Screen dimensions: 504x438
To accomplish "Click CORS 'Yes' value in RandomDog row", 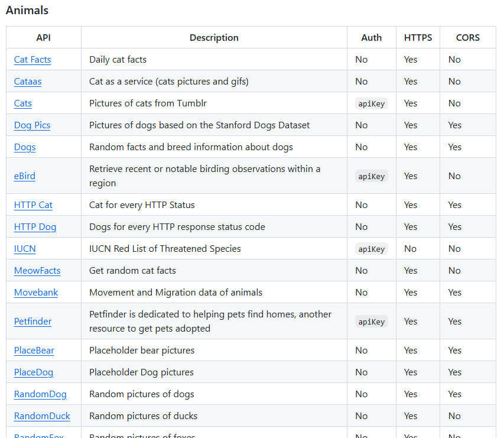I will 454,394.
